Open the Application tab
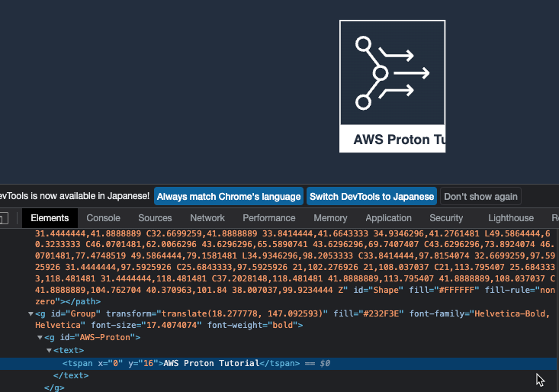The height and width of the screenshot is (392, 559). click(389, 218)
